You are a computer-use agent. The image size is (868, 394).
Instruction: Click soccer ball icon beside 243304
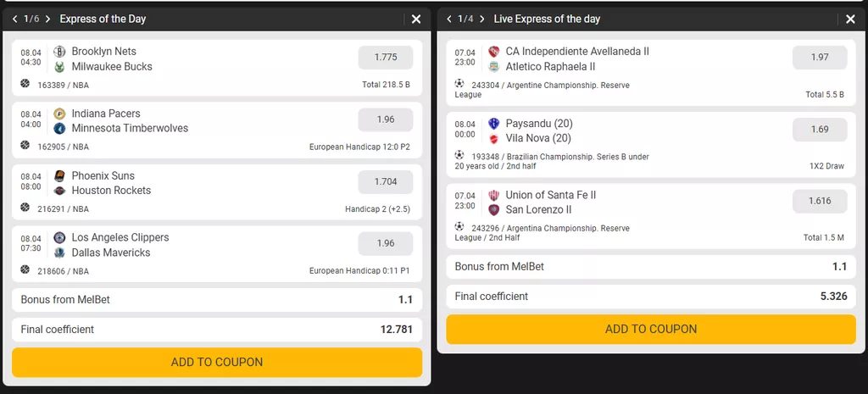(x=459, y=84)
